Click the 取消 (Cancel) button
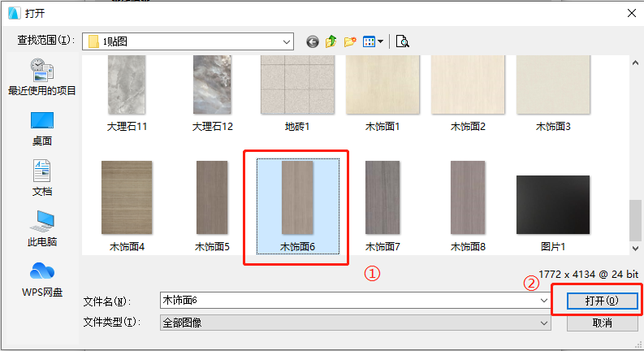 point(602,323)
